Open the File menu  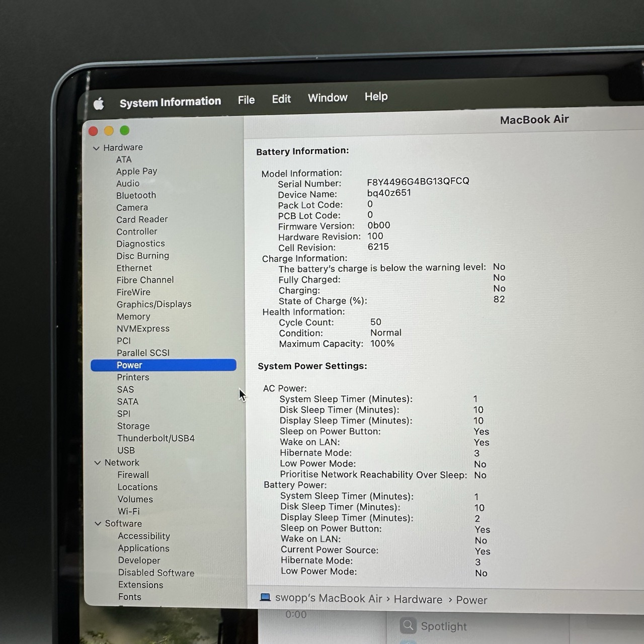point(246,100)
